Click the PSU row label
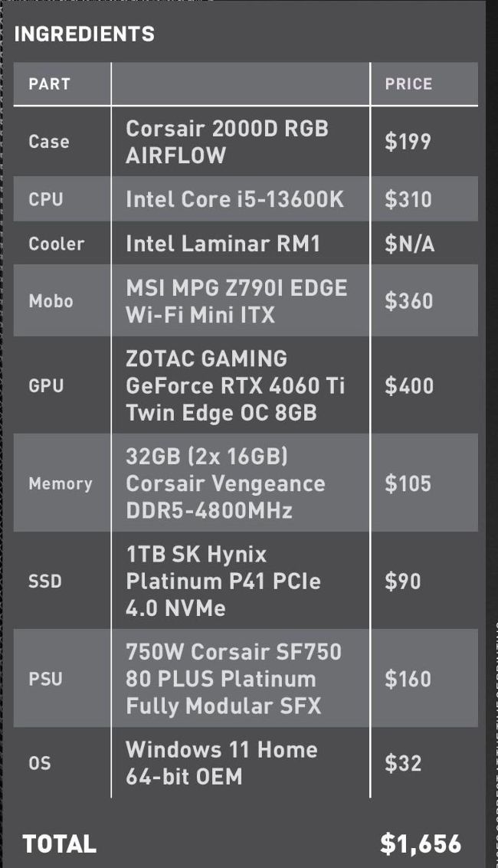Viewport: 498px width, 868px height. coord(45,679)
